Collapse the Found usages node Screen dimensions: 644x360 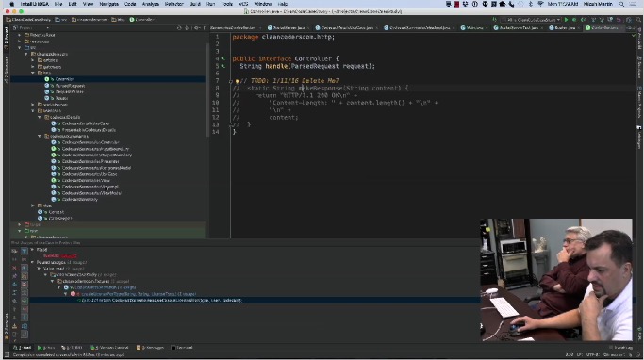coord(32,262)
